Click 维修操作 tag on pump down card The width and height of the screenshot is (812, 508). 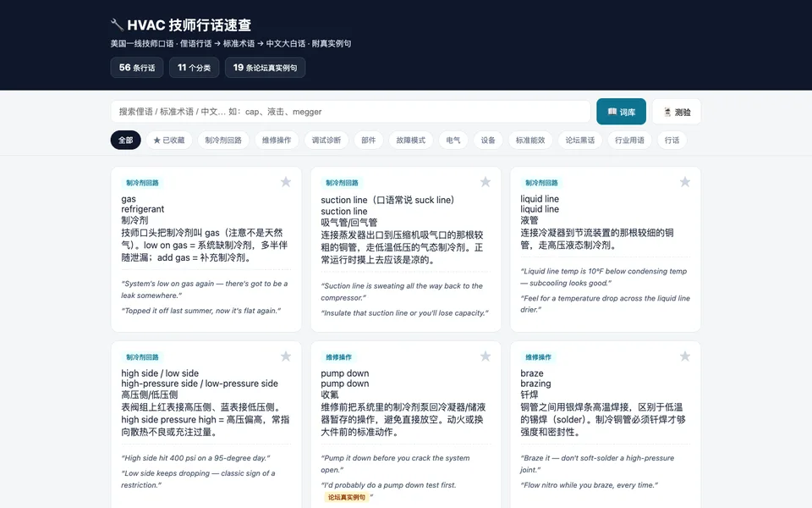(x=338, y=357)
